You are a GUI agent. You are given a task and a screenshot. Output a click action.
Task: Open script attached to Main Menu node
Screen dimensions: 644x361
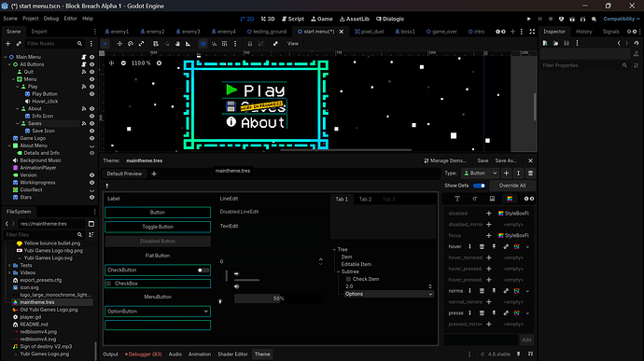(84, 57)
